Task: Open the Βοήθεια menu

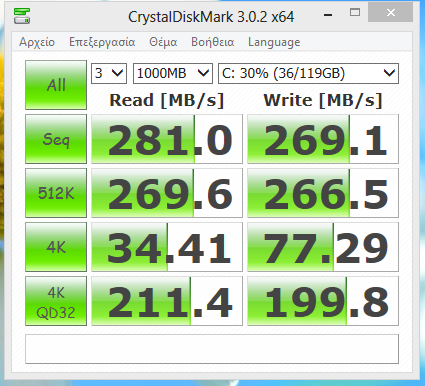Action: click(213, 42)
